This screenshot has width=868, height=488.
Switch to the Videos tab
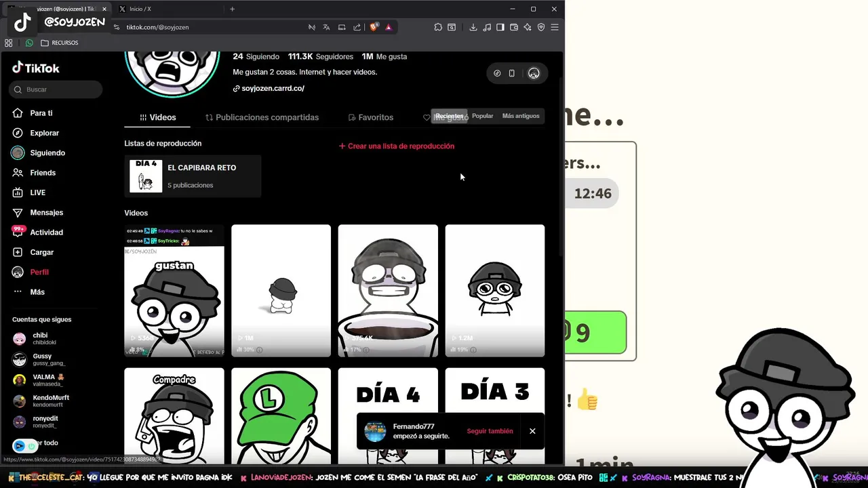[157, 117]
